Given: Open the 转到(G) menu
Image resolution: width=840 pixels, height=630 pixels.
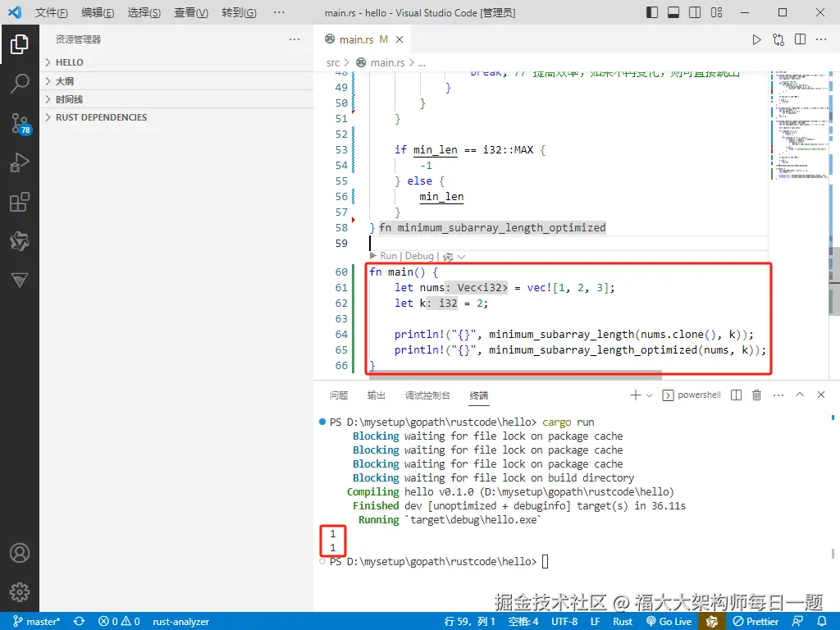Looking at the screenshot, I should 239,12.
